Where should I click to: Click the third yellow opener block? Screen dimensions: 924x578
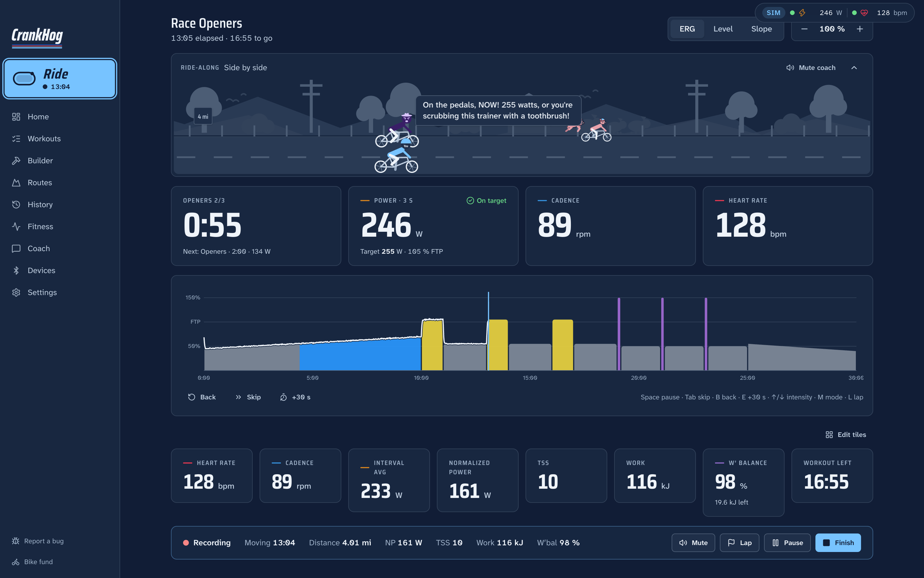(562, 345)
